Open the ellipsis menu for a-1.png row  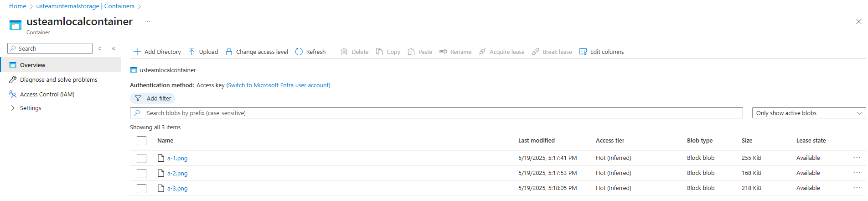coord(857,158)
